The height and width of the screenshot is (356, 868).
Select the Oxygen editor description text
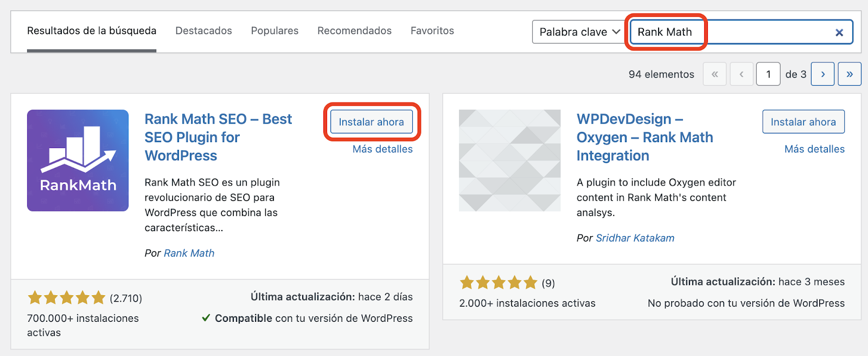coord(656,198)
